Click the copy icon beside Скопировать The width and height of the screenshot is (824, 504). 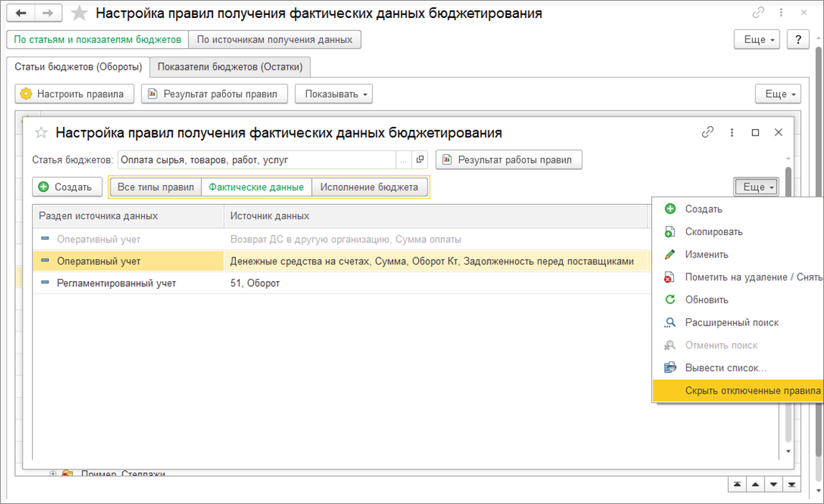(x=670, y=232)
